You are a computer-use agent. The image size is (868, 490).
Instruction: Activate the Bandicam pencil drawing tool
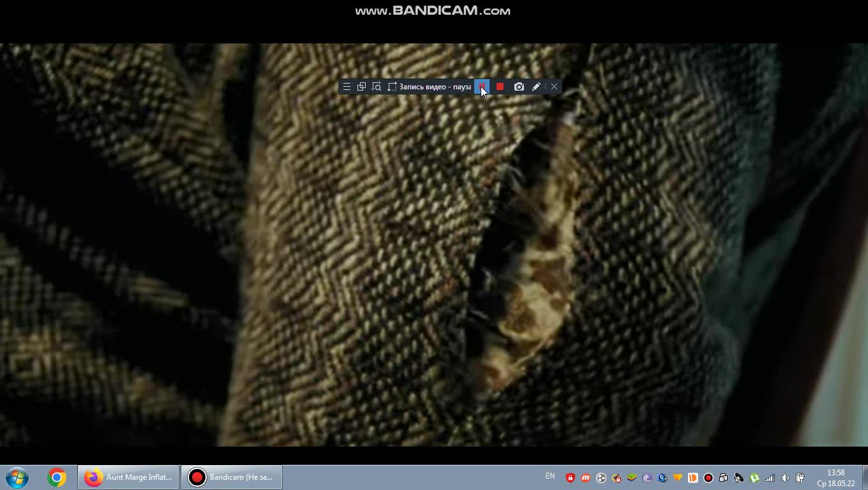click(536, 87)
